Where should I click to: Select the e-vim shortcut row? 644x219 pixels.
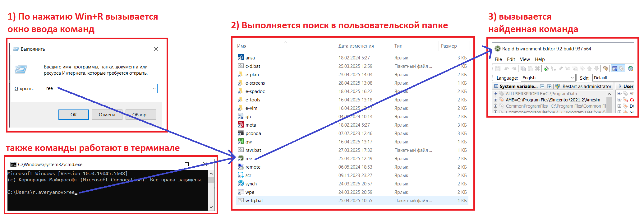[x=353, y=108]
